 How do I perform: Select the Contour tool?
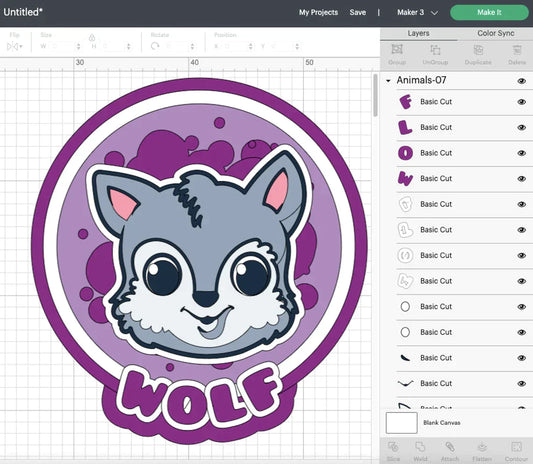[516, 447]
